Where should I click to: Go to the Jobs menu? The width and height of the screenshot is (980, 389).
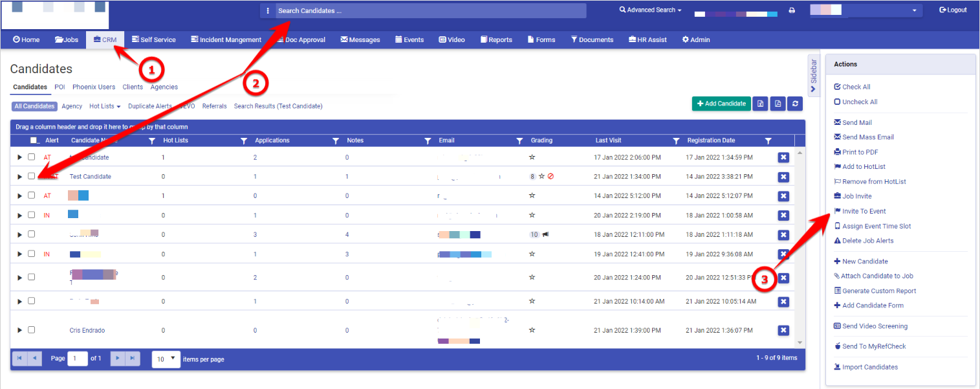[67, 39]
